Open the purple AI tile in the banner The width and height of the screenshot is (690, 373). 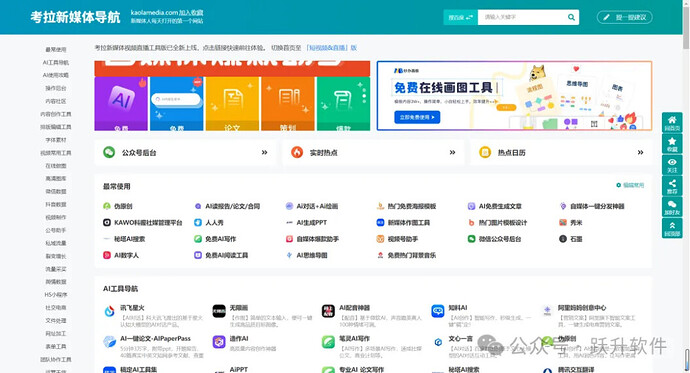(x=121, y=103)
